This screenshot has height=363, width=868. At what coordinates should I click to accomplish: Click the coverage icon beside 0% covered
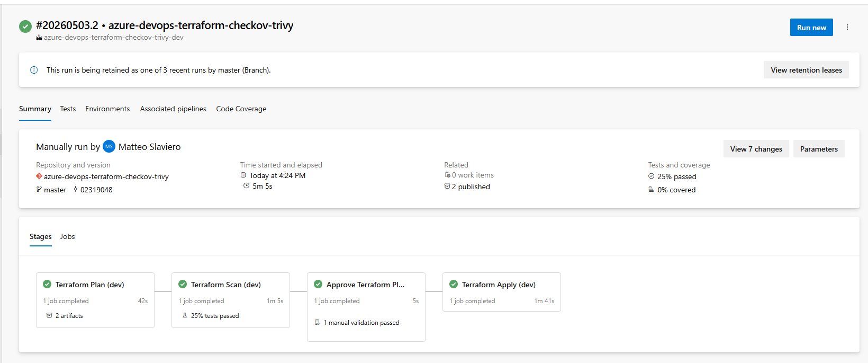click(652, 189)
